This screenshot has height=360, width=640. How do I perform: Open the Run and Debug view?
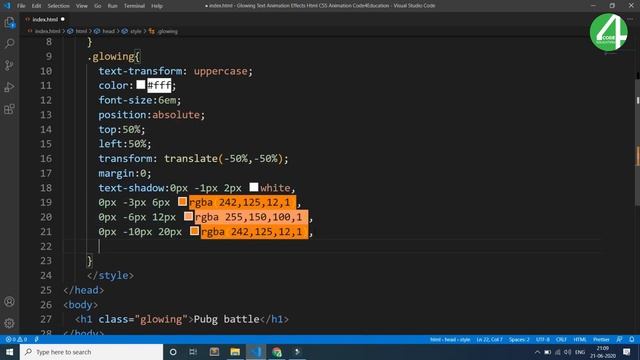tap(9, 87)
